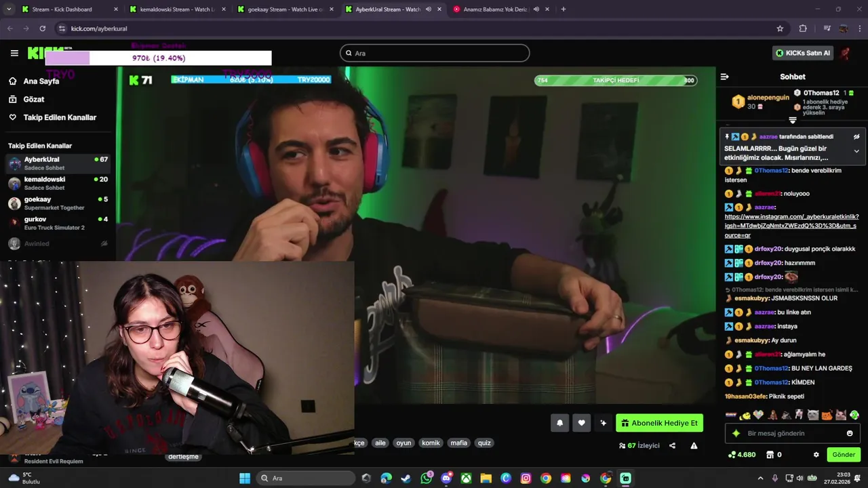Mute the AyberkUral Stream tab audio
Image resolution: width=868 pixels, height=488 pixels.
point(429,9)
